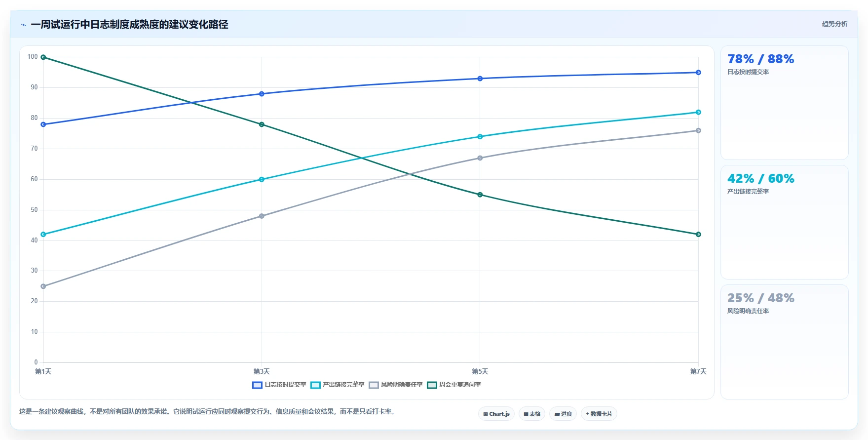Click the dark green swatch for 周会重复追问率
This screenshot has width=868, height=440.
[432, 385]
